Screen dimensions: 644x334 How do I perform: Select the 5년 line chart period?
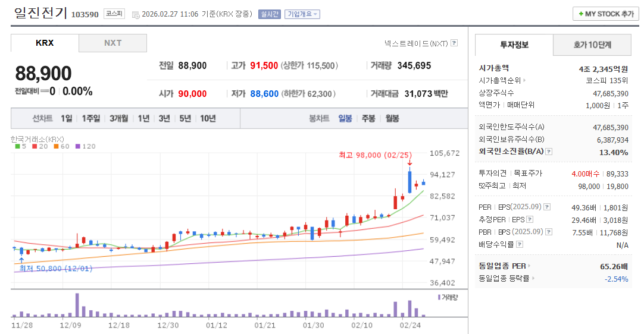click(185, 119)
